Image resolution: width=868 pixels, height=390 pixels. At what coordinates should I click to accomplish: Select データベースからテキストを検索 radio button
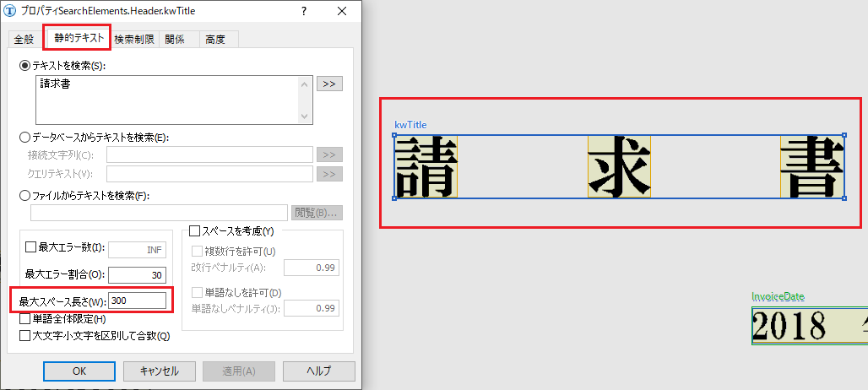25,137
